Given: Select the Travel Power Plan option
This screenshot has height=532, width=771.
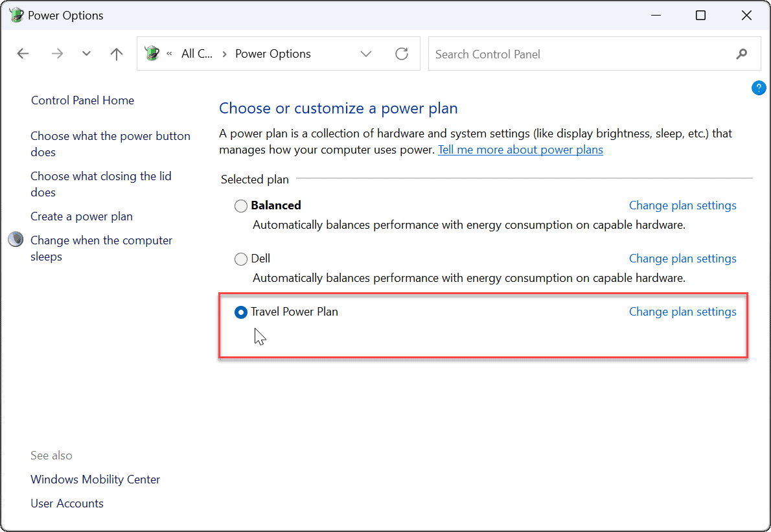Looking at the screenshot, I should click(240, 312).
